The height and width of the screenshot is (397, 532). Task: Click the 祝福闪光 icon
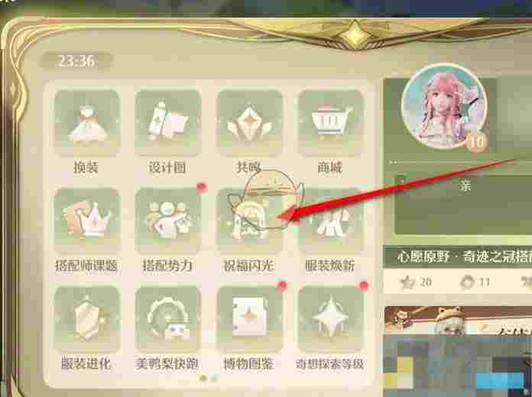[x=249, y=221]
